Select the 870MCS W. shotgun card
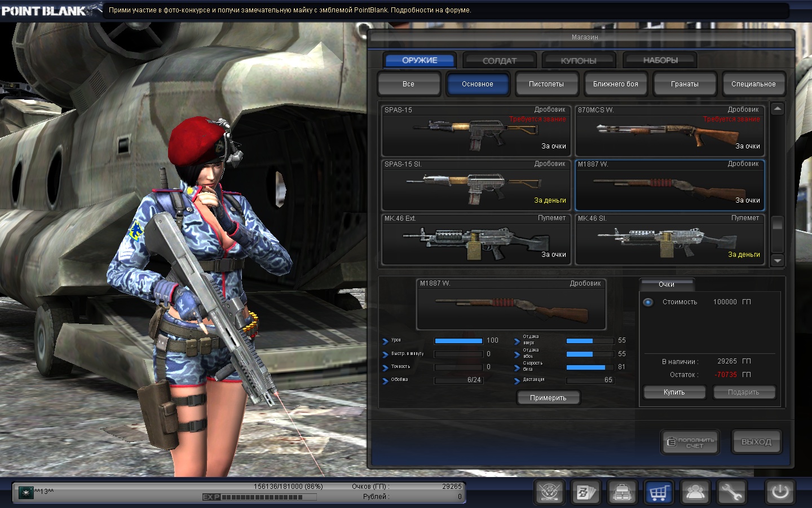Image resolution: width=812 pixels, height=508 pixels. [x=670, y=130]
